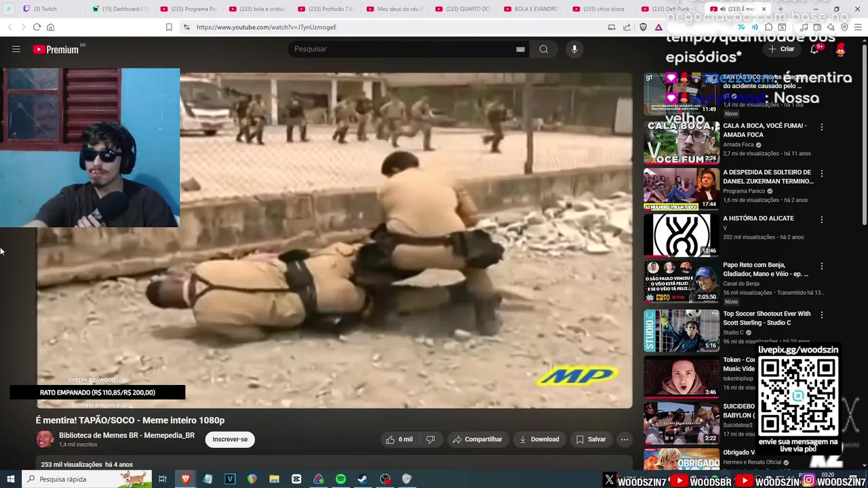This screenshot has width=868, height=488.
Task: Start voice search with microphone
Action: (x=574, y=49)
